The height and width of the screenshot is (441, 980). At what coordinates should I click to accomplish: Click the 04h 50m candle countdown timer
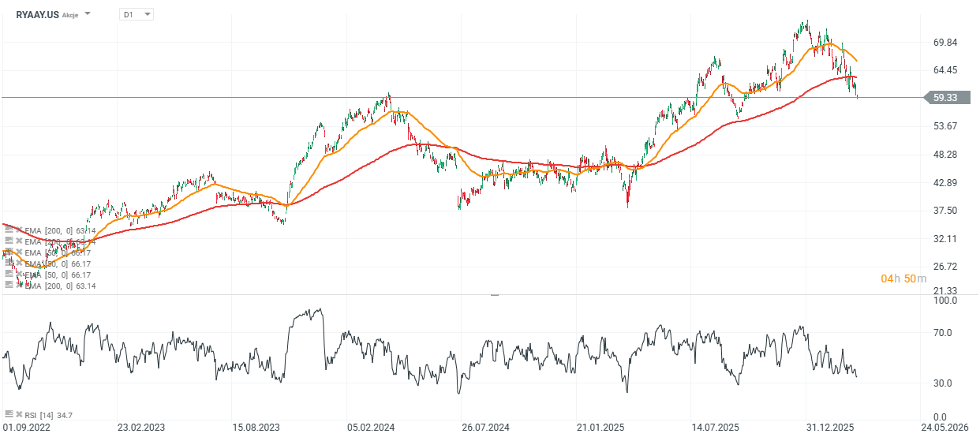(898, 278)
